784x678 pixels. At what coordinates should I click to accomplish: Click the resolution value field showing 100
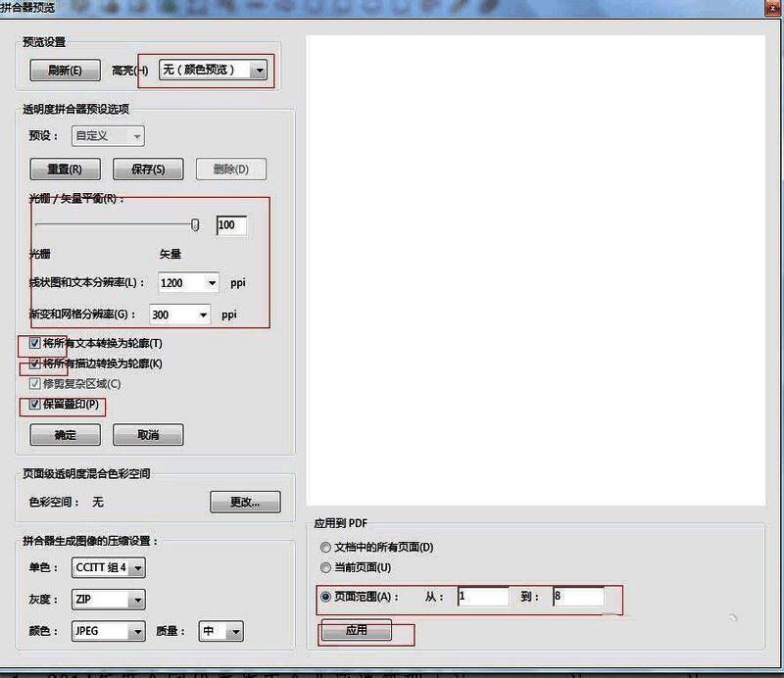[232, 225]
